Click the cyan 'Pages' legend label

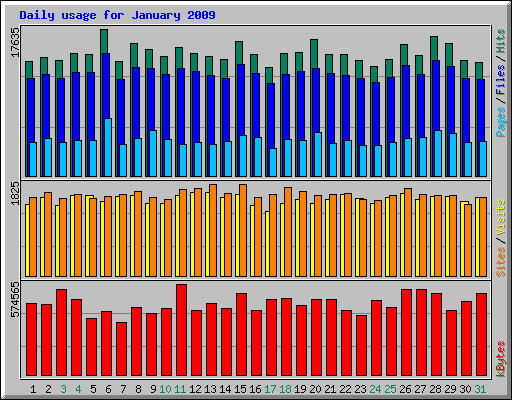(500, 122)
